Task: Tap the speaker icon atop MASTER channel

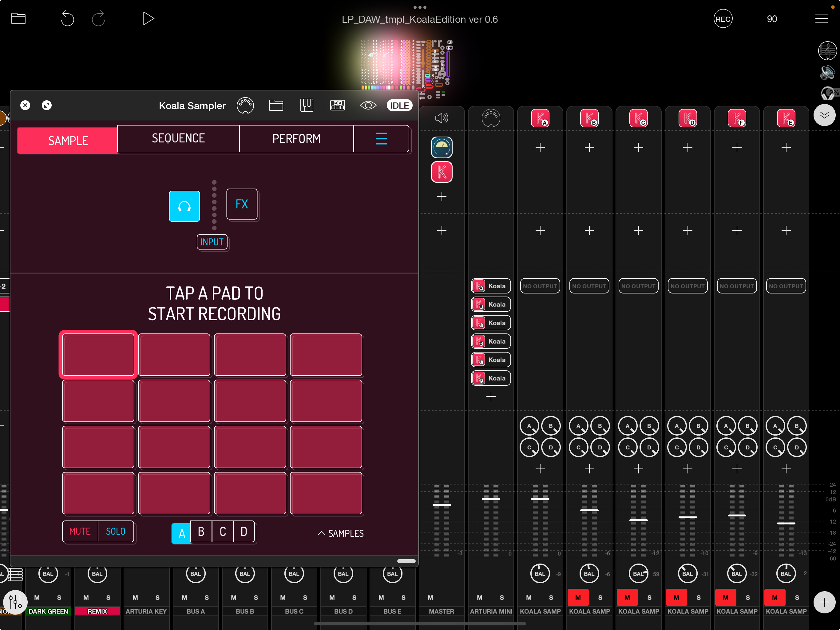Action: [x=441, y=118]
